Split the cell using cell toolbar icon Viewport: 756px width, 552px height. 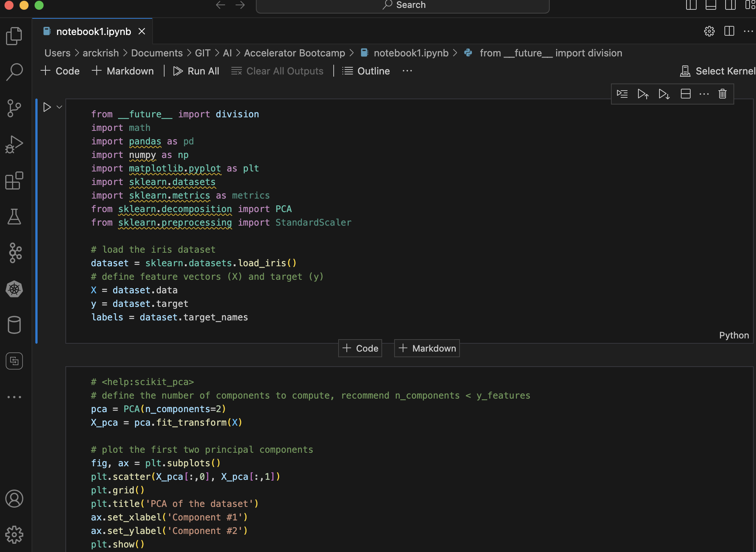[685, 94]
